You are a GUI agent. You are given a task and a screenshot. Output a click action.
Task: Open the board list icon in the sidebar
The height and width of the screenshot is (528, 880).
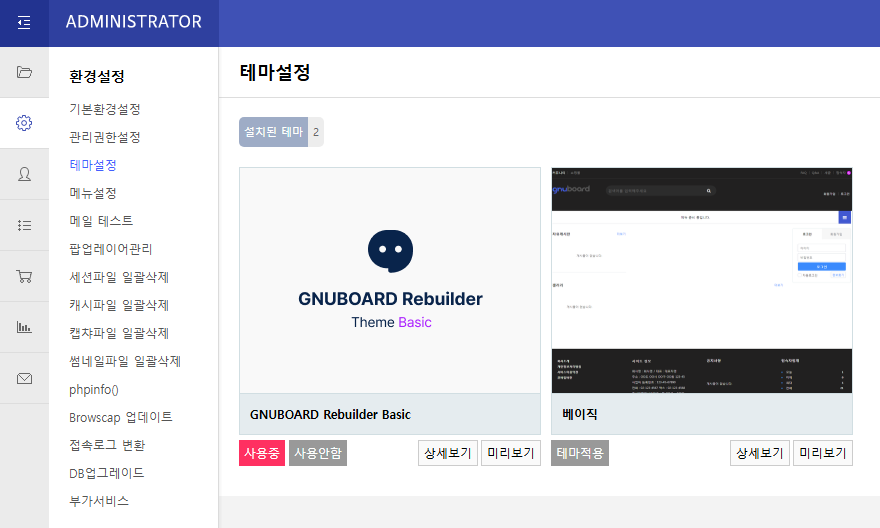[x=24, y=225]
